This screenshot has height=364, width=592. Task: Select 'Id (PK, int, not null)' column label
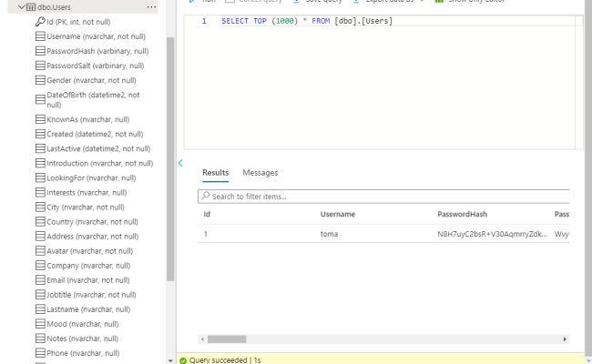tap(78, 22)
